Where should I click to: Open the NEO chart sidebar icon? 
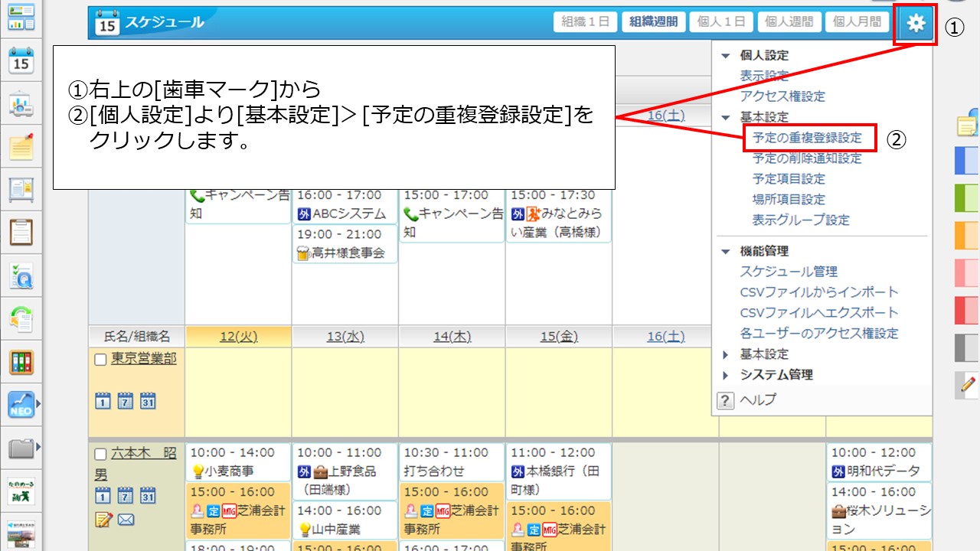coord(21,404)
